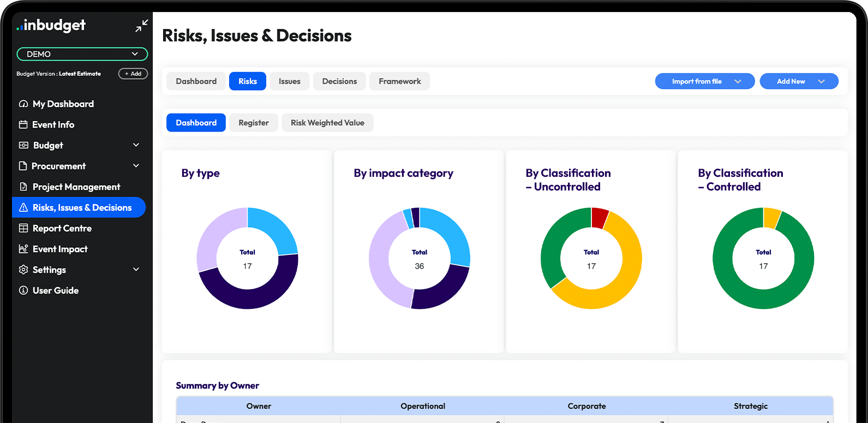
Task: Open Event Impact page
Action: 60,249
